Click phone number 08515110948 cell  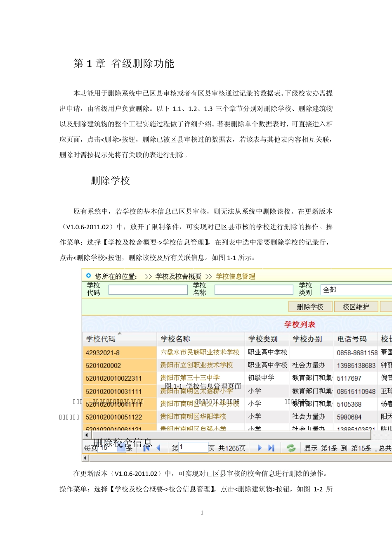(356, 391)
